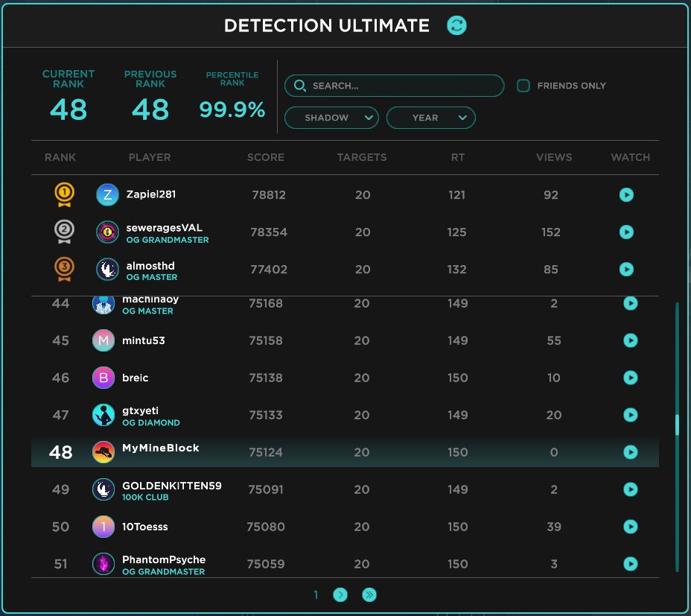
Task: Play MyMineBlock's run replay
Action: (x=630, y=452)
